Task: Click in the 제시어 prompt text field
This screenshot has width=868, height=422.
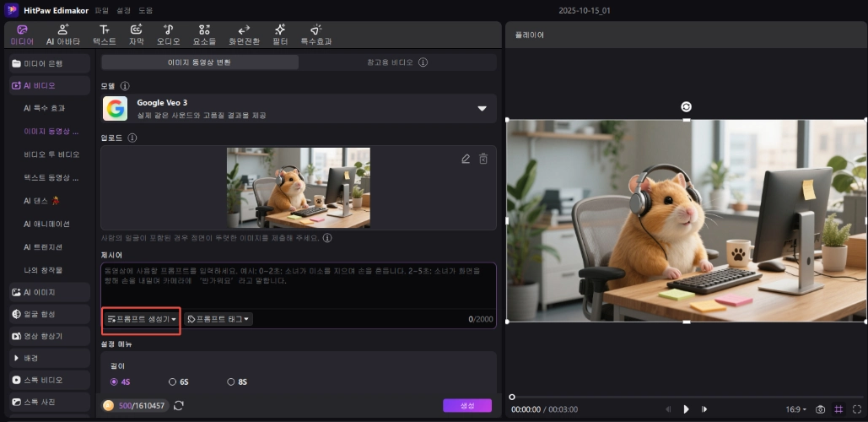Action: (298, 287)
